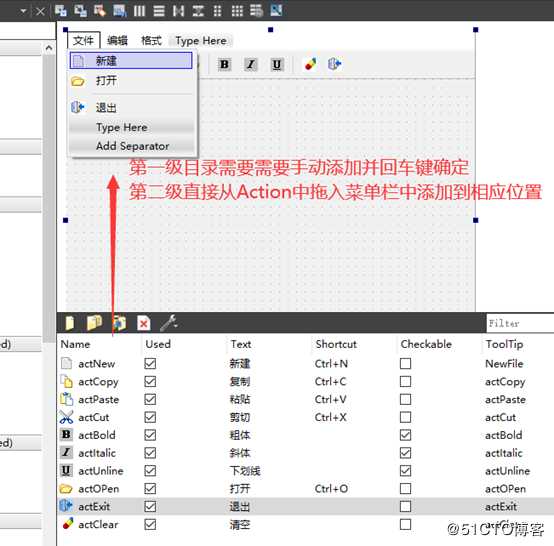This screenshot has width=554, height=546.
Task: Click Type Here in the 文件 dropdown
Action: (x=131, y=127)
